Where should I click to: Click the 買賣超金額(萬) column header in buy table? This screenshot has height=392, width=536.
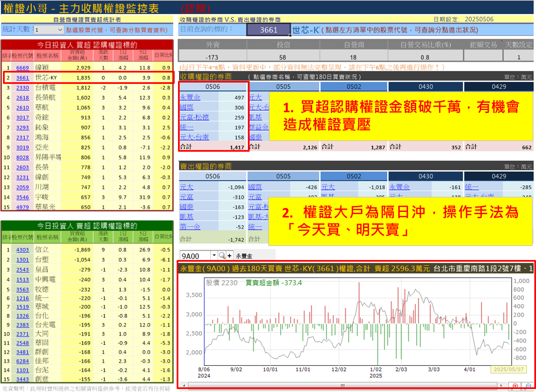(77, 55)
